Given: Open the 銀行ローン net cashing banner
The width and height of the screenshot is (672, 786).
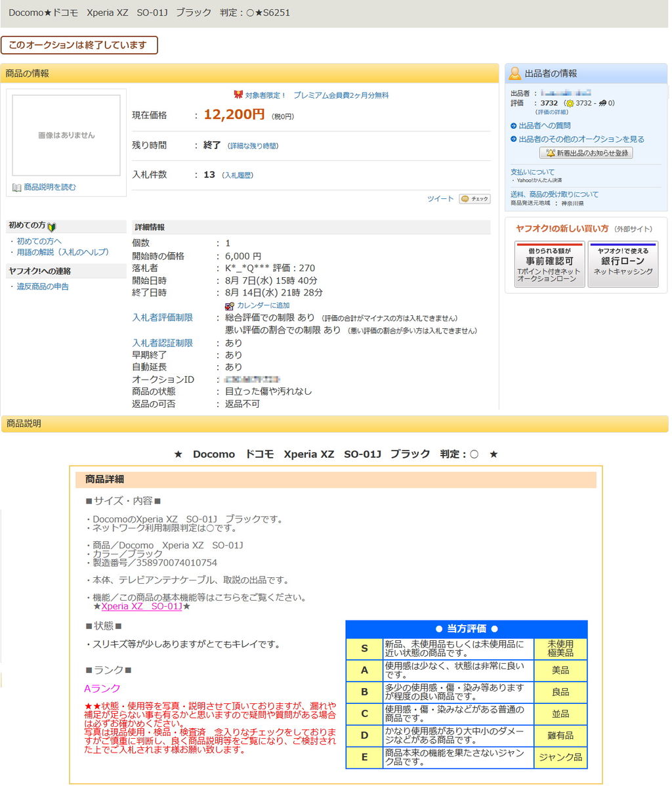Looking at the screenshot, I should (622, 264).
